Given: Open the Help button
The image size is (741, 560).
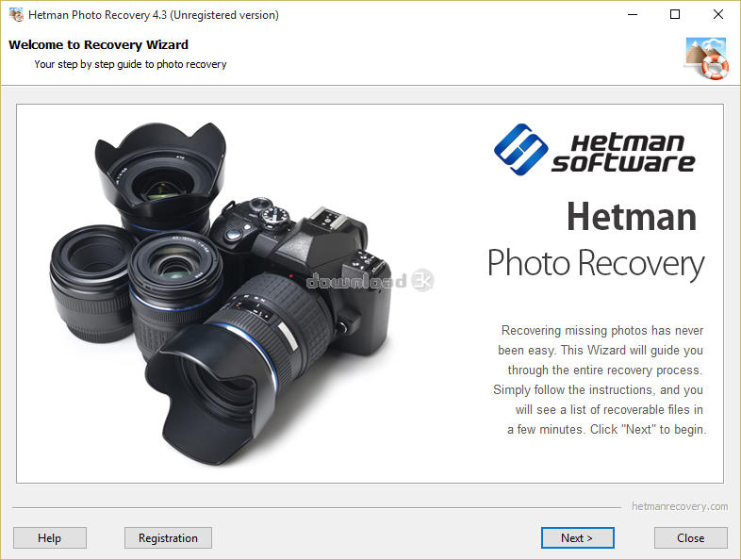Looking at the screenshot, I should (50, 538).
